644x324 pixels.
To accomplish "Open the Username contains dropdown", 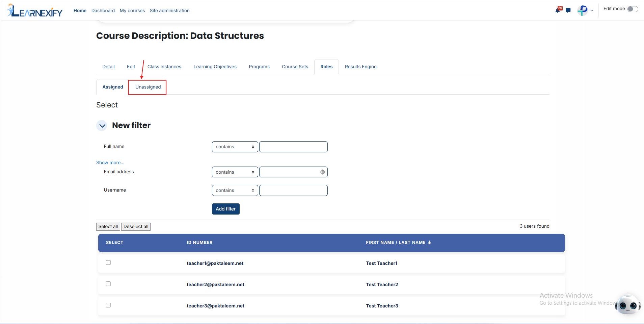I will (235, 191).
